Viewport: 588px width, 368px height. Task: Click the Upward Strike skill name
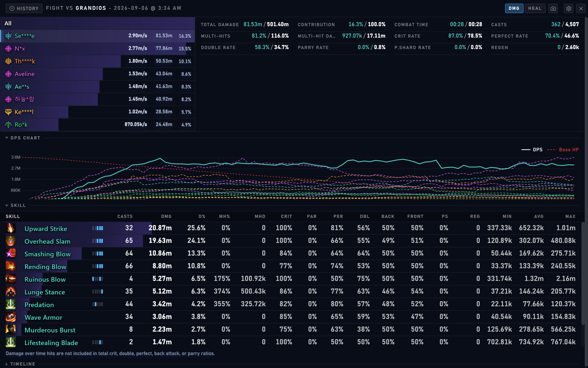tap(46, 229)
